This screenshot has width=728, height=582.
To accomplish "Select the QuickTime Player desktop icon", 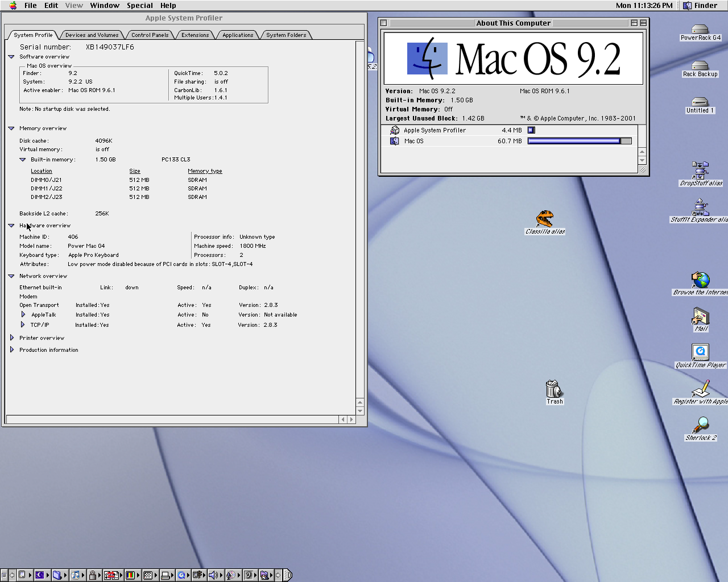I will click(x=700, y=352).
